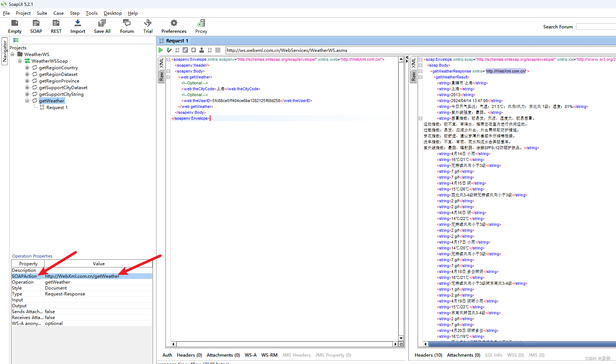Screen dimensions: 616x364
Task: Expand the getRegionCountry operation
Action: point(27,67)
